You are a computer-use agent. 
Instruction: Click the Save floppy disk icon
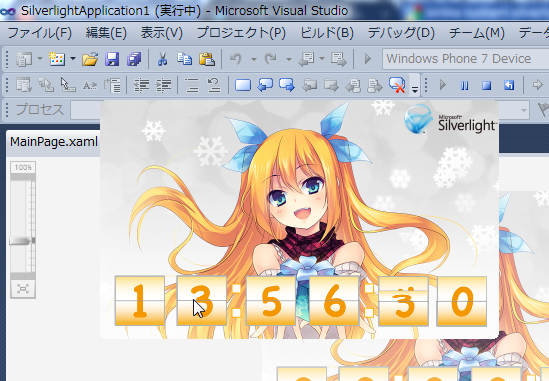point(112,59)
